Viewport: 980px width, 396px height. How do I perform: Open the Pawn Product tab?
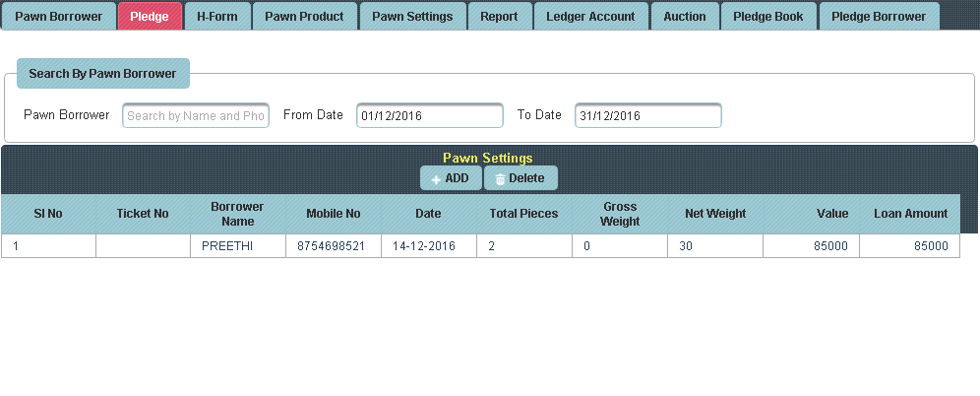tap(304, 17)
